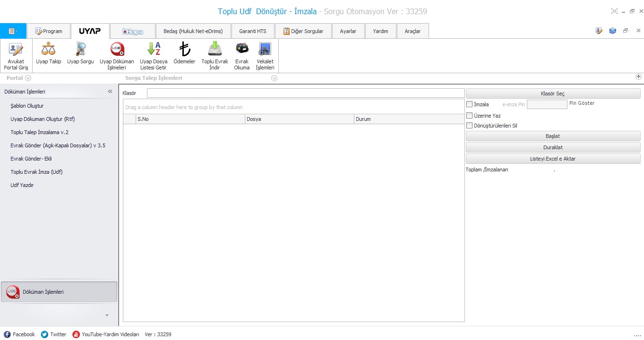Open the Facebook link icon
This screenshot has height=340, width=644.
pos(7,334)
